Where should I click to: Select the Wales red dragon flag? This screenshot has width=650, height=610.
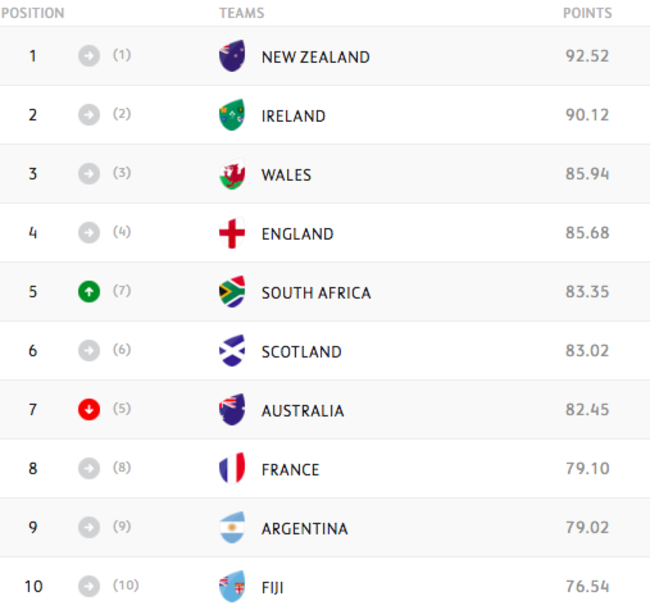232,174
